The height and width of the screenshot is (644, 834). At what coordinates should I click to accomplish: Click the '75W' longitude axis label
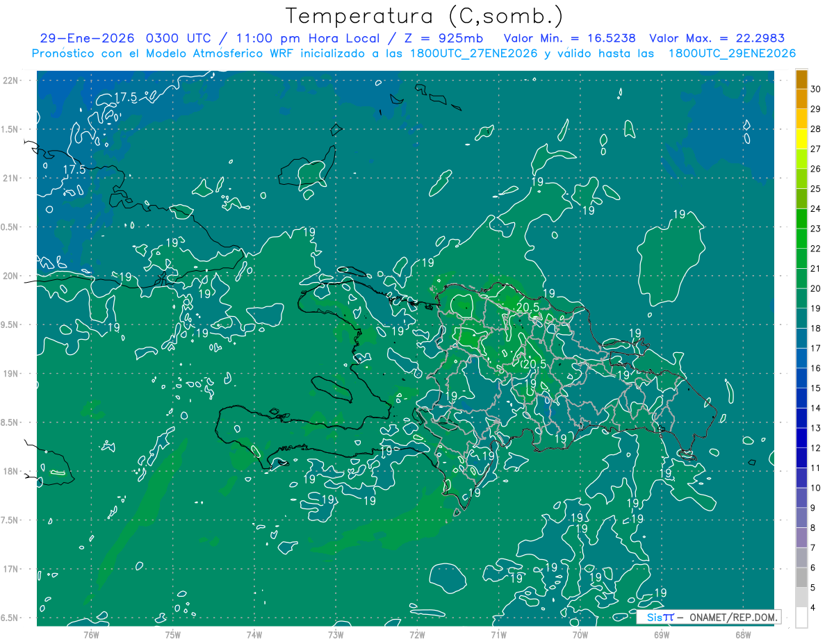(x=173, y=634)
